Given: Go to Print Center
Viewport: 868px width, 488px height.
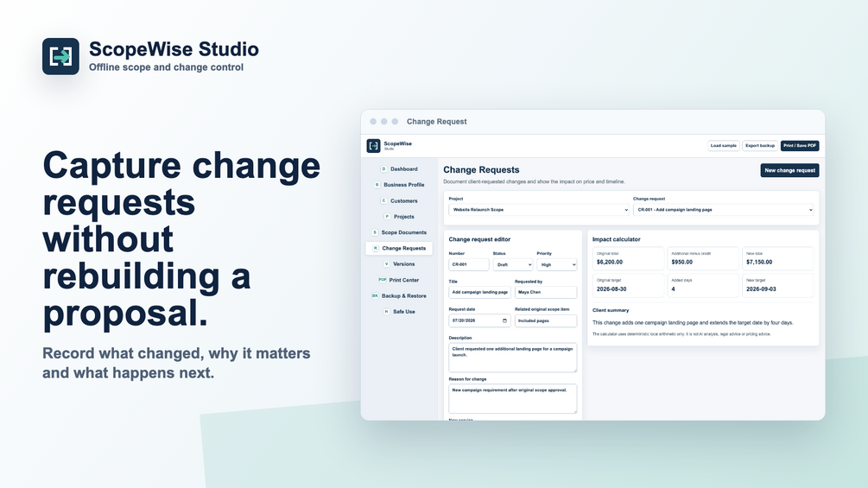Looking at the screenshot, I should point(399,280).
